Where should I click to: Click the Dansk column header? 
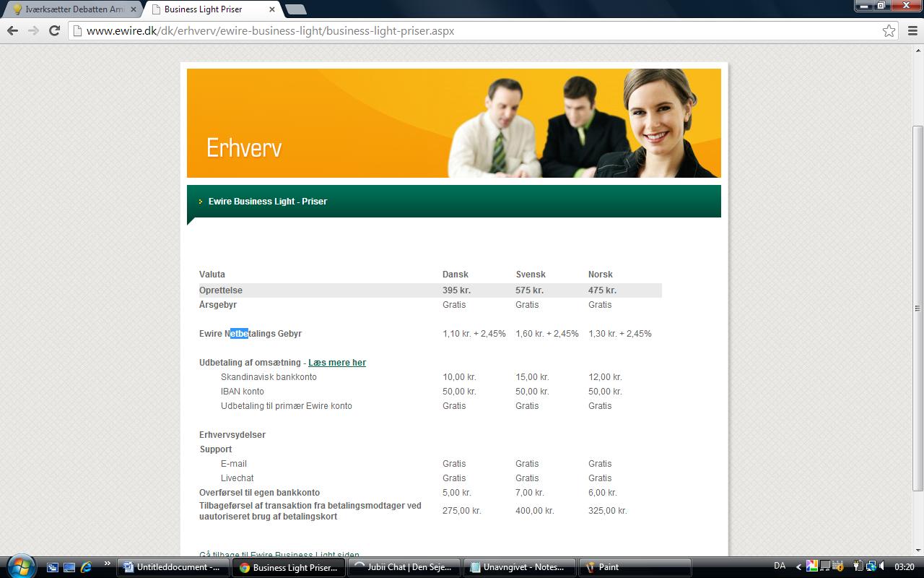tap(456, 275)
